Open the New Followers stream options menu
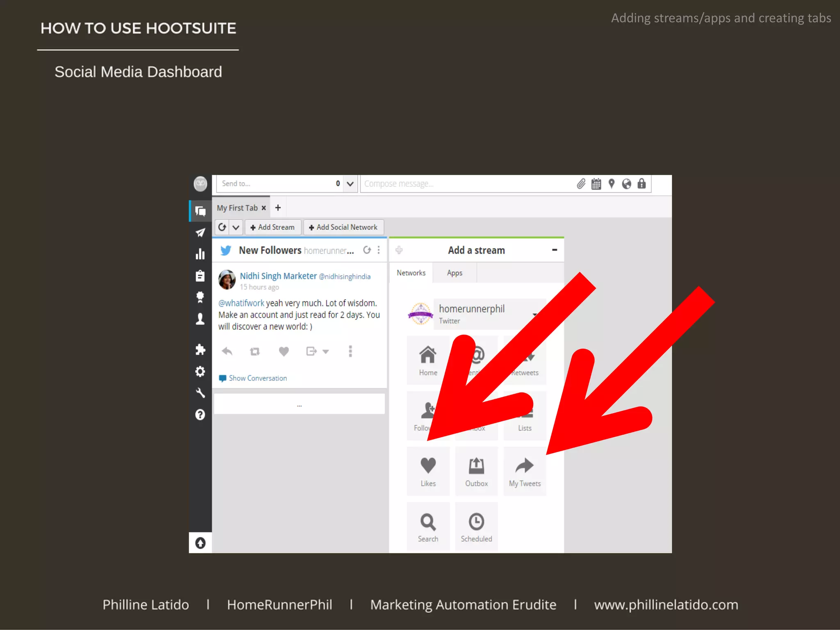 point(379,250)
